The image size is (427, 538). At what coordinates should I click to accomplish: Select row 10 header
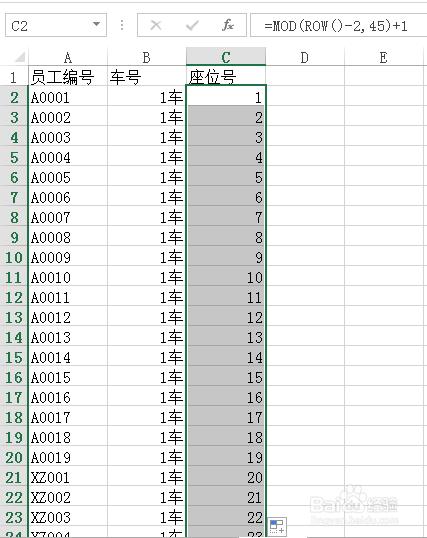click(x=14, y=257)
